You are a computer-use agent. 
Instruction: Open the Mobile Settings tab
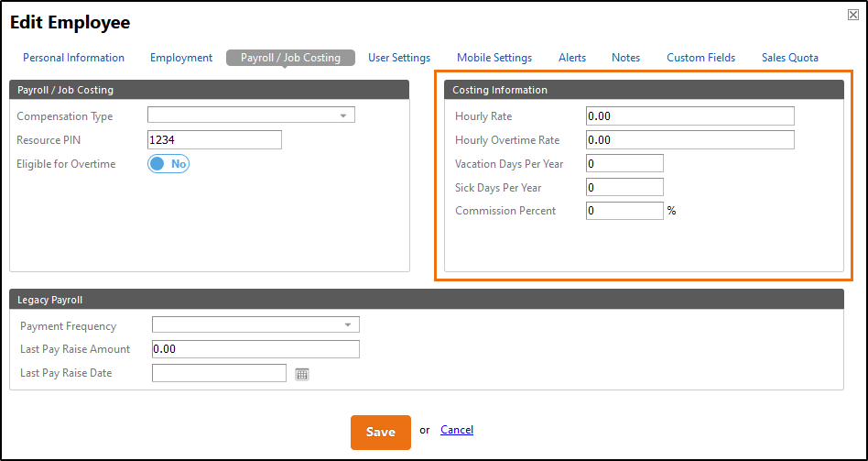click(x=494, y=58)
